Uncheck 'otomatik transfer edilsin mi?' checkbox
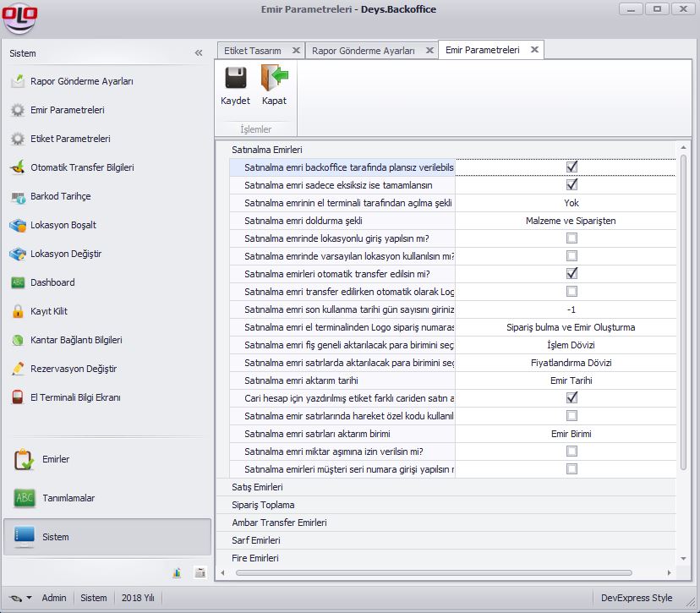The image size is (700, 613). 571,274
